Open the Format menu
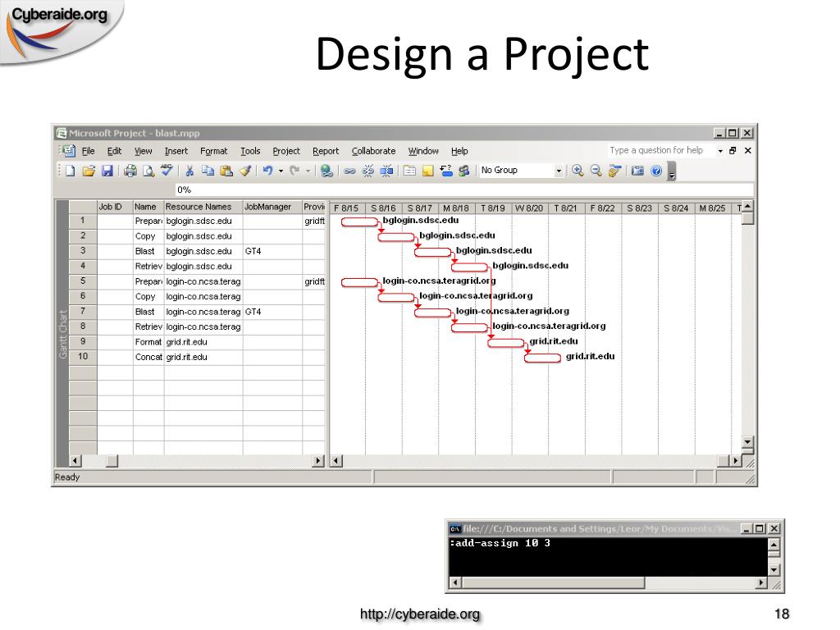 [214, 151]
